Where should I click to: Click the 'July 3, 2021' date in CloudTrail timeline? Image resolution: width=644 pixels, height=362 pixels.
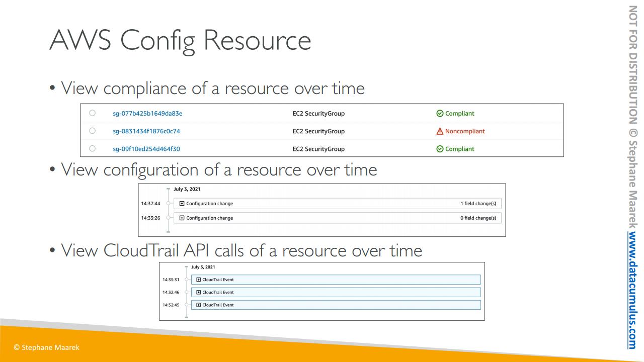pyautogui.click(x=203, y=267)
